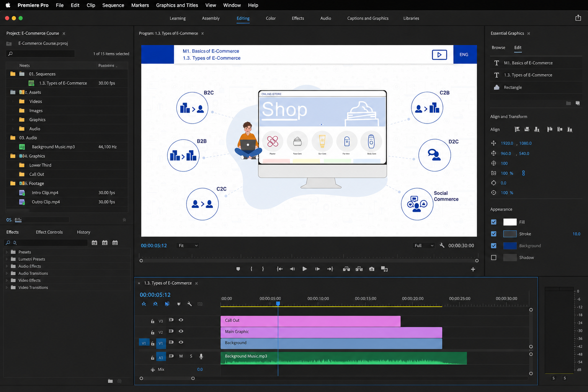Click the share export icon at top right

tap(578, 18)
